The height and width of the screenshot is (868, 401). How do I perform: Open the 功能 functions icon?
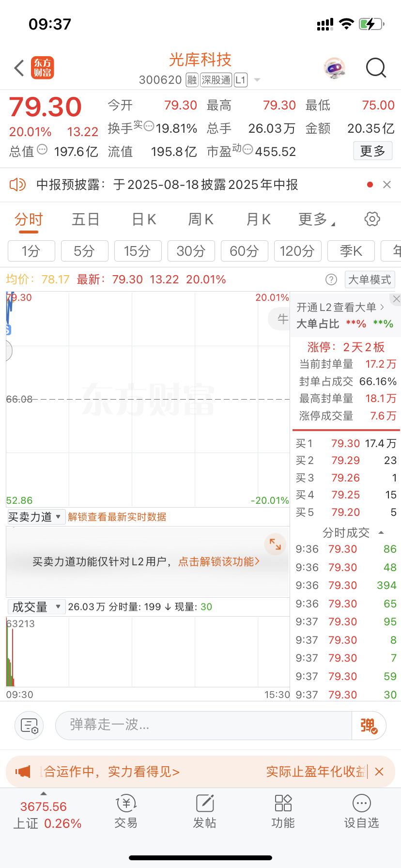(x=283, y=811)
